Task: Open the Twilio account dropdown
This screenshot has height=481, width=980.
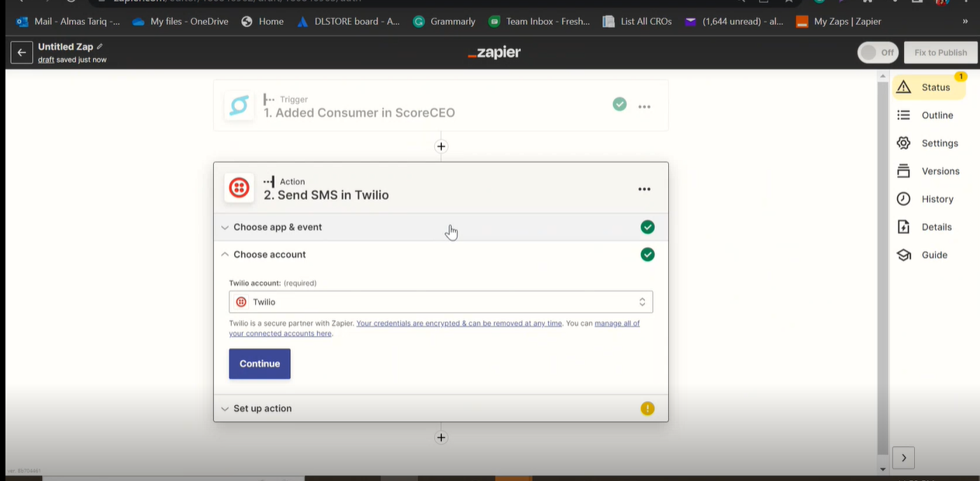Action: (440, 302)
